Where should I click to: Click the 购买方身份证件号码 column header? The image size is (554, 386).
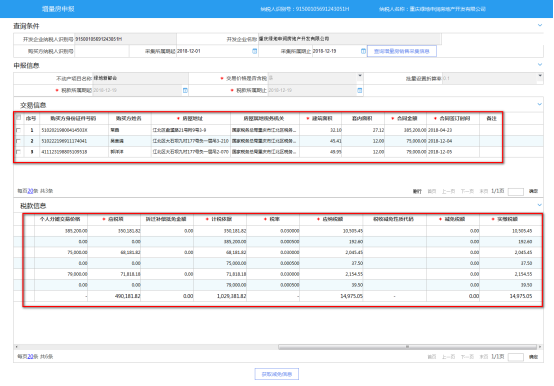pyautogui.click(x=73, y=119)
